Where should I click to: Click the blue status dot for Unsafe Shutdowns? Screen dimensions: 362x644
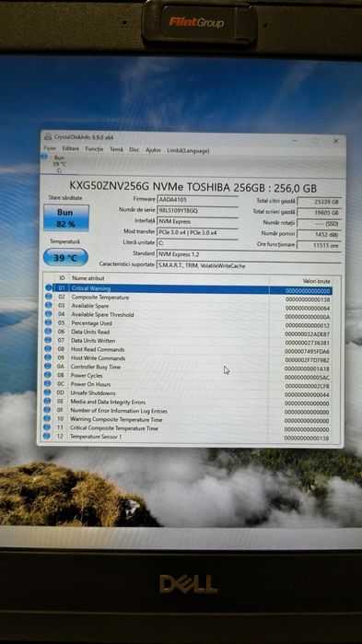48,392
